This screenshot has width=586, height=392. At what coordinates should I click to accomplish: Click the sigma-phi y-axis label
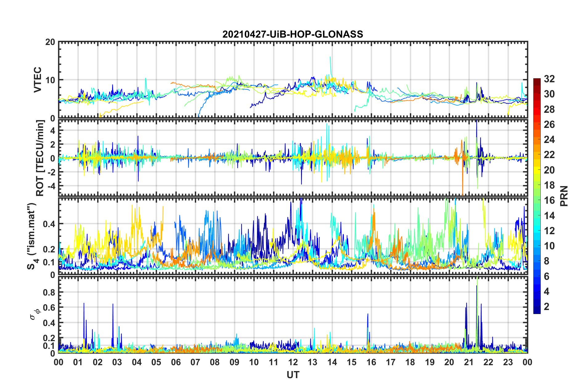pos(35,314)
